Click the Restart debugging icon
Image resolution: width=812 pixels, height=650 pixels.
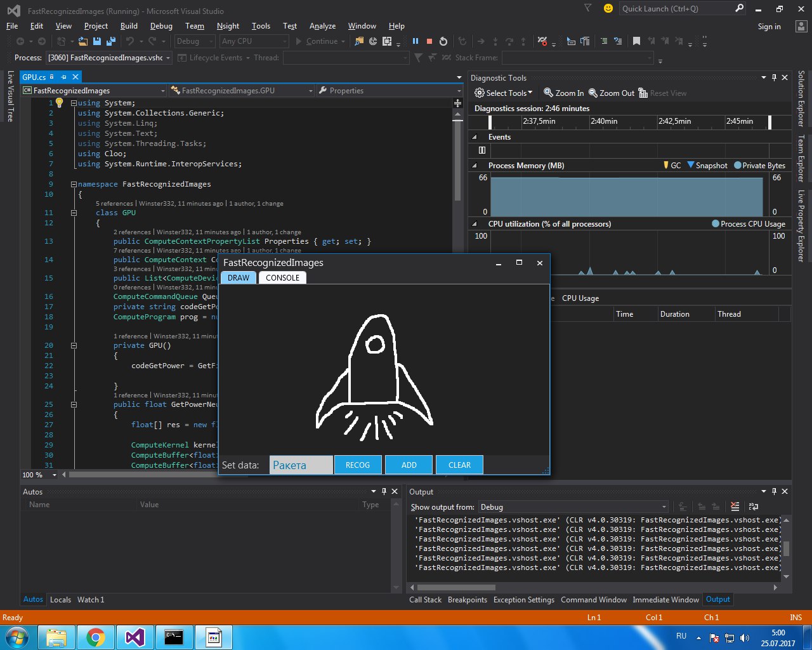click(x=443, y=41)
